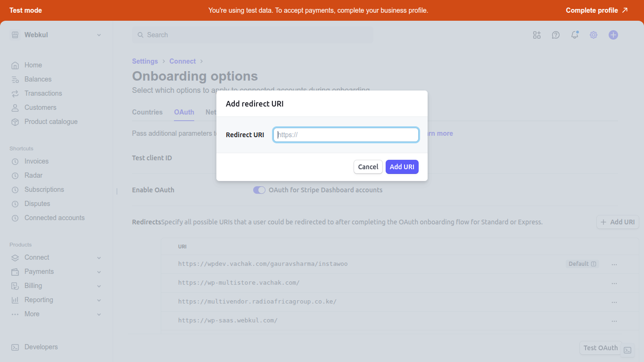The width and height of the screenshot is (644, 362).
Task: Click the blue plus create icon
Action: [x=613, y=35]
